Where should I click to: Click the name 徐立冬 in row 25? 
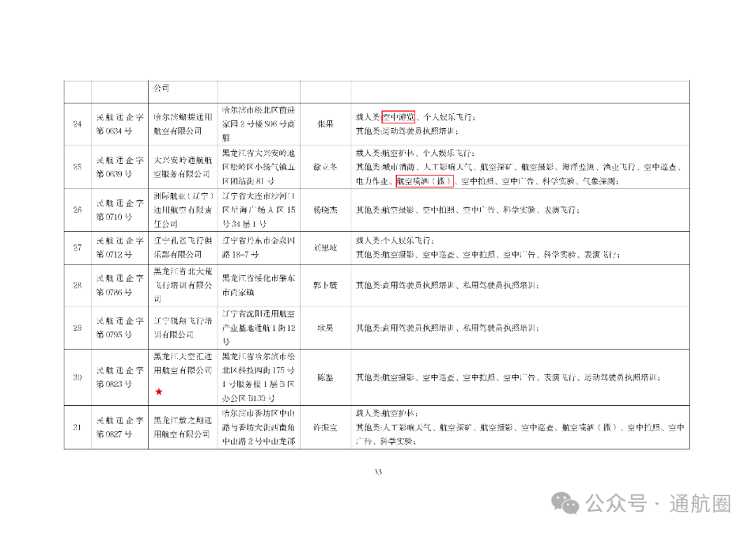(327, 168)
